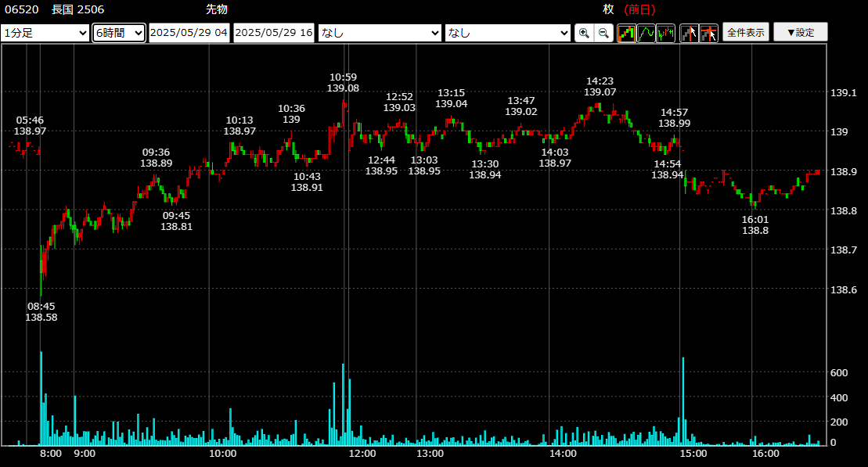Screen dimensions: 868x467
Task: Click the 13:03 138.95 label
Action: (x=424, y=165)
